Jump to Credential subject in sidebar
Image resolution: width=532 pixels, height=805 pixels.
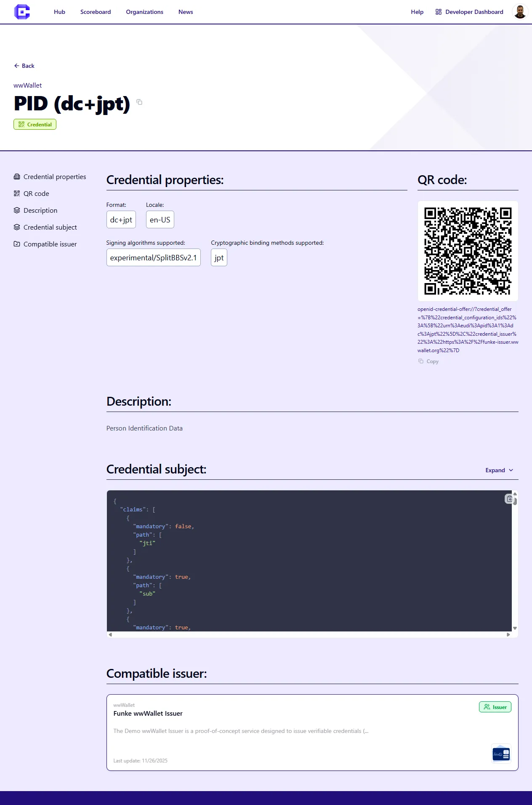pos(45,227)
